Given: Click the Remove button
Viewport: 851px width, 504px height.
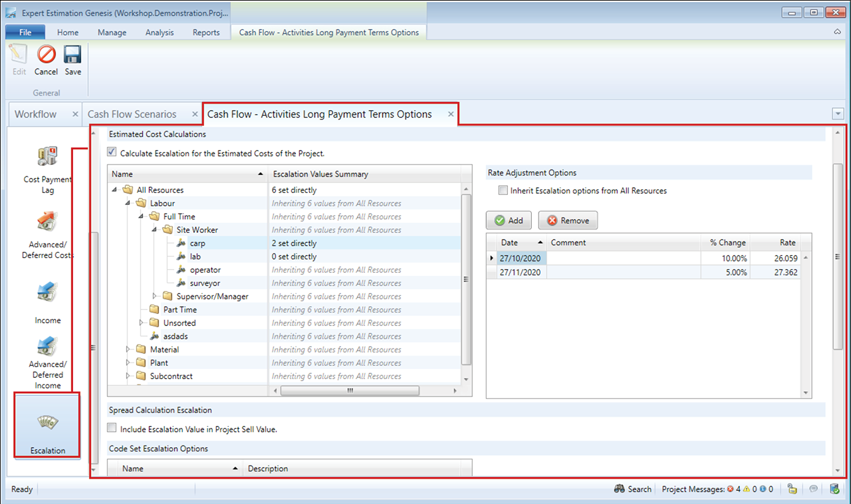Looking at the screenshot, I should click(x=568, y=220).
